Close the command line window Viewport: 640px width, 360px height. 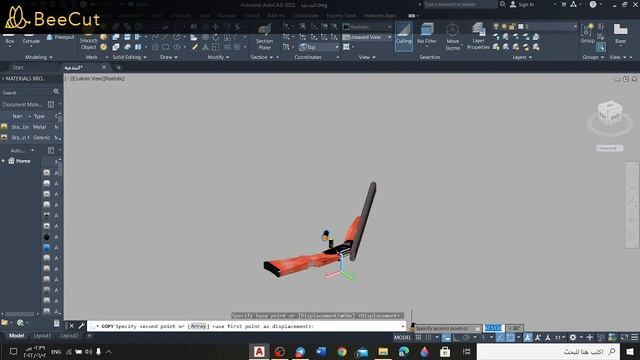pyautogui.click(x=71, y=326)
